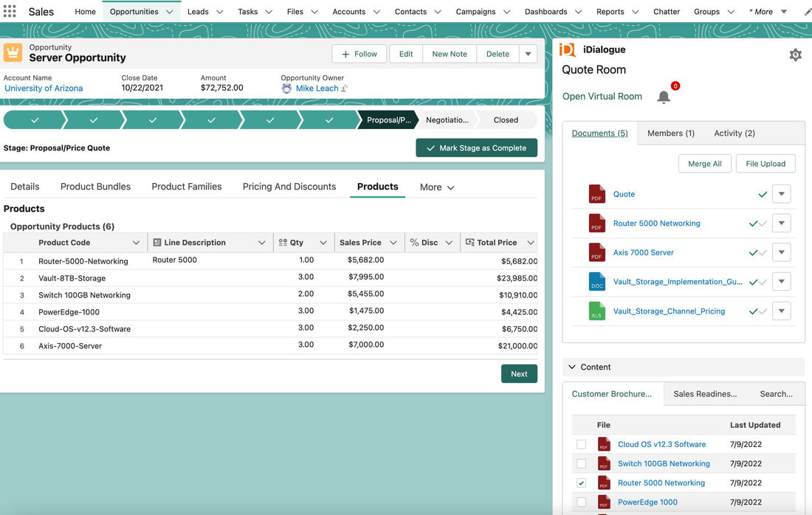
Task: Open the University of Arizona account link
Action: [44, 89]
